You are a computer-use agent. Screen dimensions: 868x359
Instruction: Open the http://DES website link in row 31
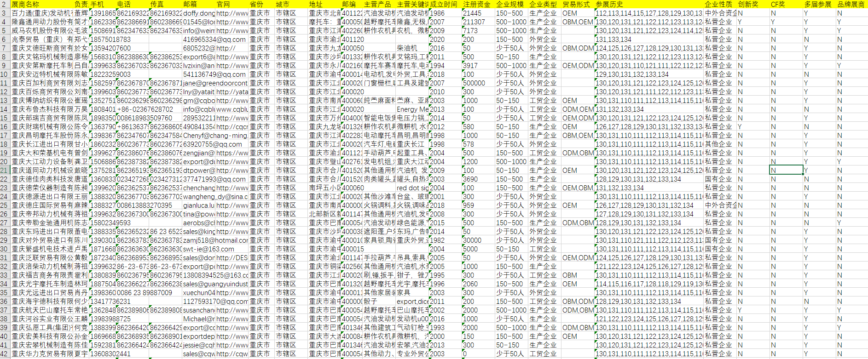coord(232,258)
